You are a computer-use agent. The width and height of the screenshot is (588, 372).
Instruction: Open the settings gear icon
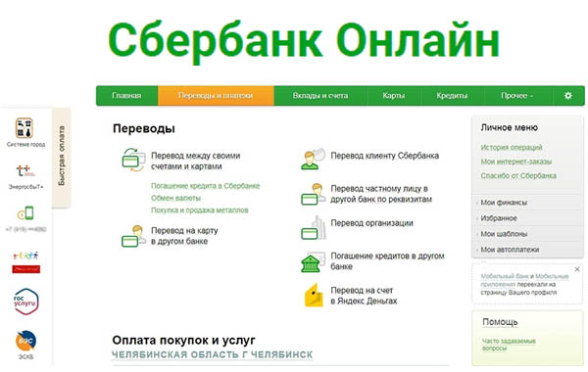[568, 96]
